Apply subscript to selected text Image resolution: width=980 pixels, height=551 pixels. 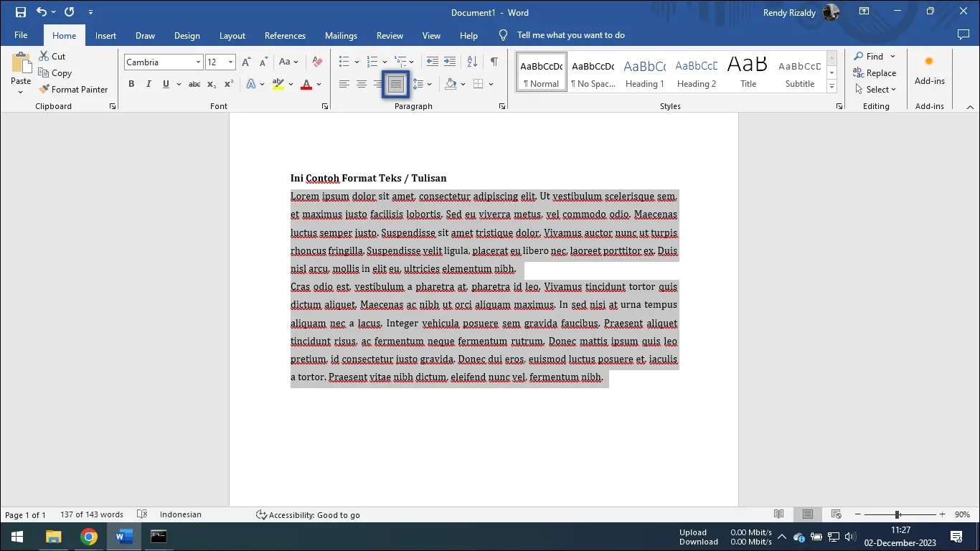(212, 84)
